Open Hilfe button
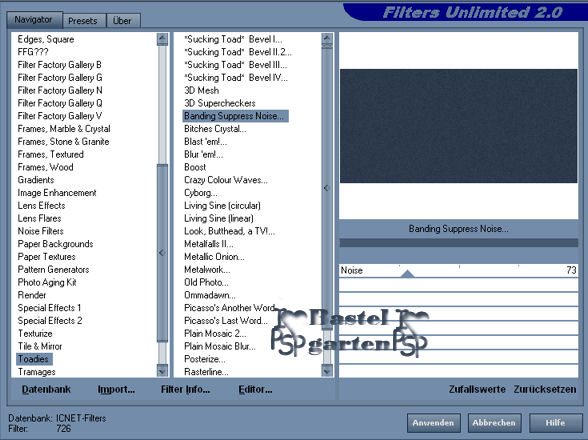 (x=555, y=423)
